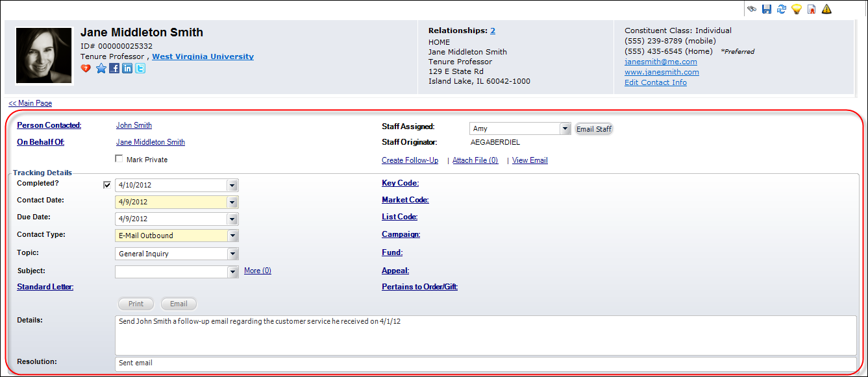This screenshot has height=377, width=868.
Task: Click the Standard Letter link
Action: click(x=45, y=287)
